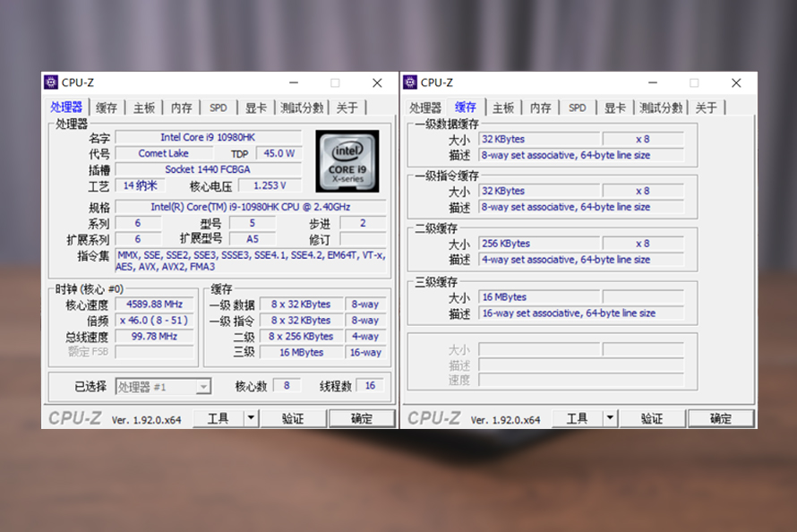Close the left CPU-Z window
797x532 pixels.
coord(376,82)
